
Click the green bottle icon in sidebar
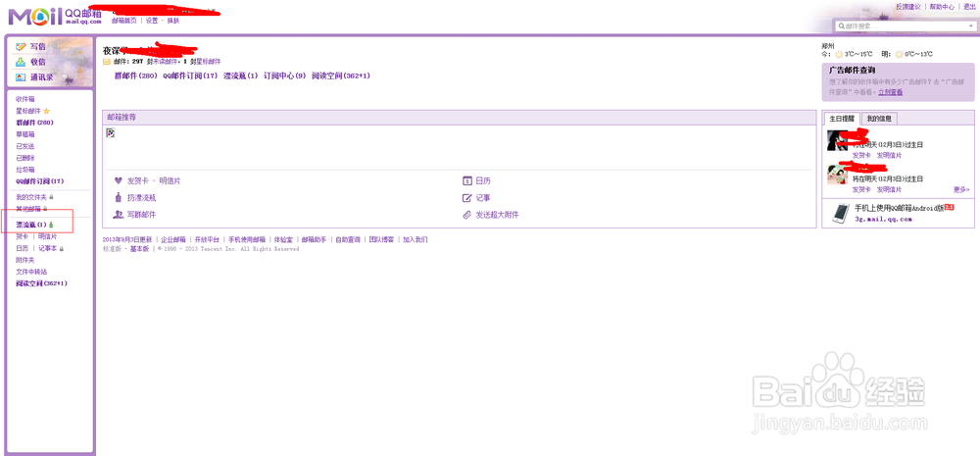[51, 225]
